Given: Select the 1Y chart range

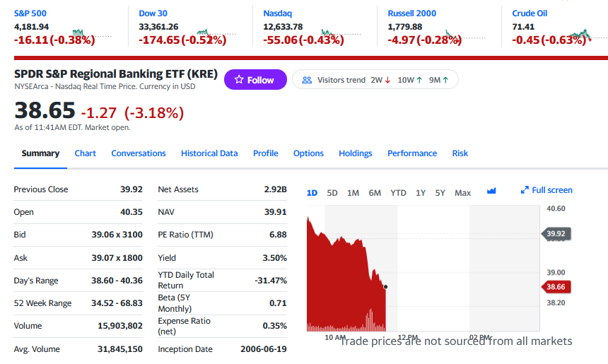Looking at the screenshot, I should click(x=421, y=193).
